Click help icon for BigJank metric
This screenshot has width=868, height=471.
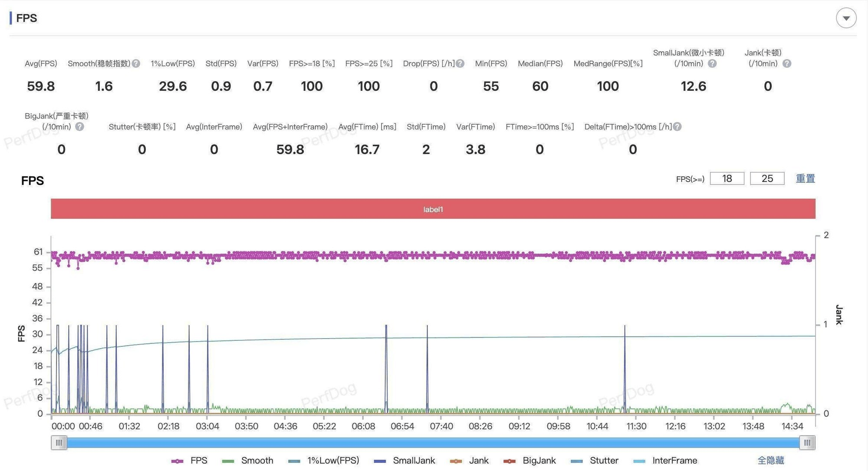(x=79, y=127)
